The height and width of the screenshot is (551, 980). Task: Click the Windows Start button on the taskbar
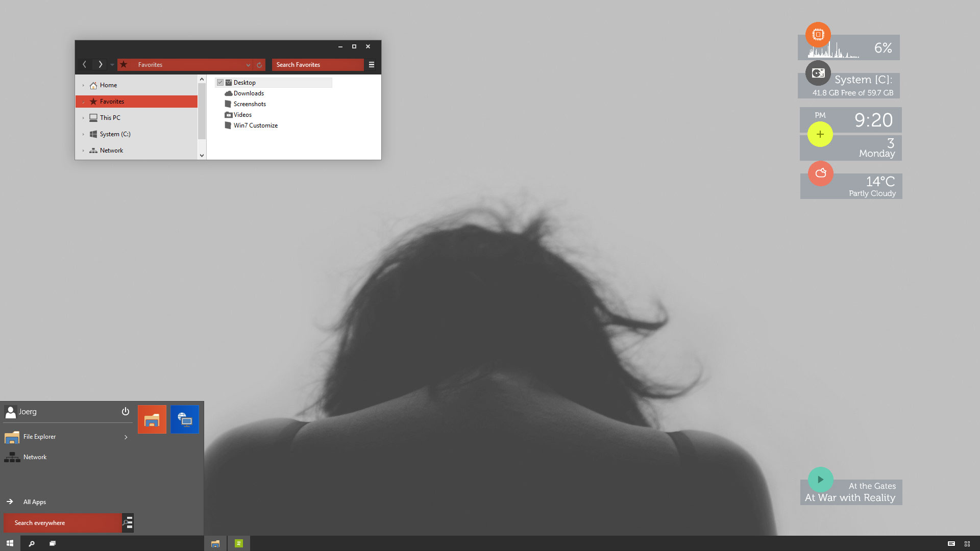click(10, 543)
